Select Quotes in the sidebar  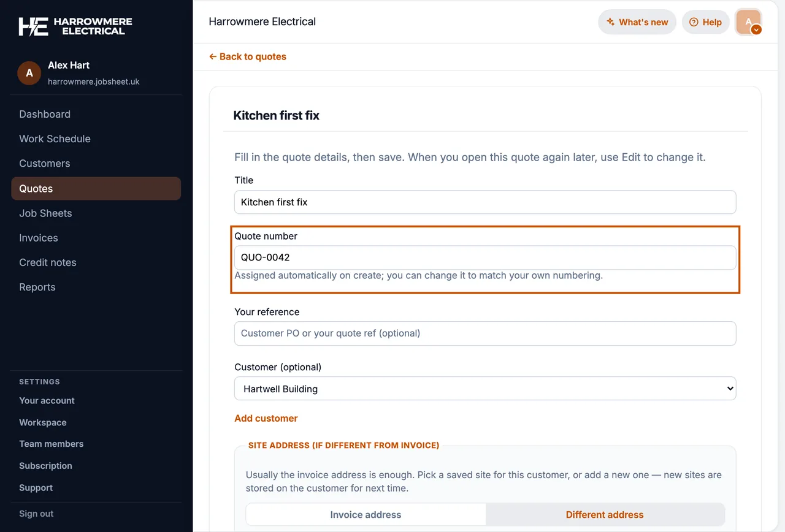[96, 189]
